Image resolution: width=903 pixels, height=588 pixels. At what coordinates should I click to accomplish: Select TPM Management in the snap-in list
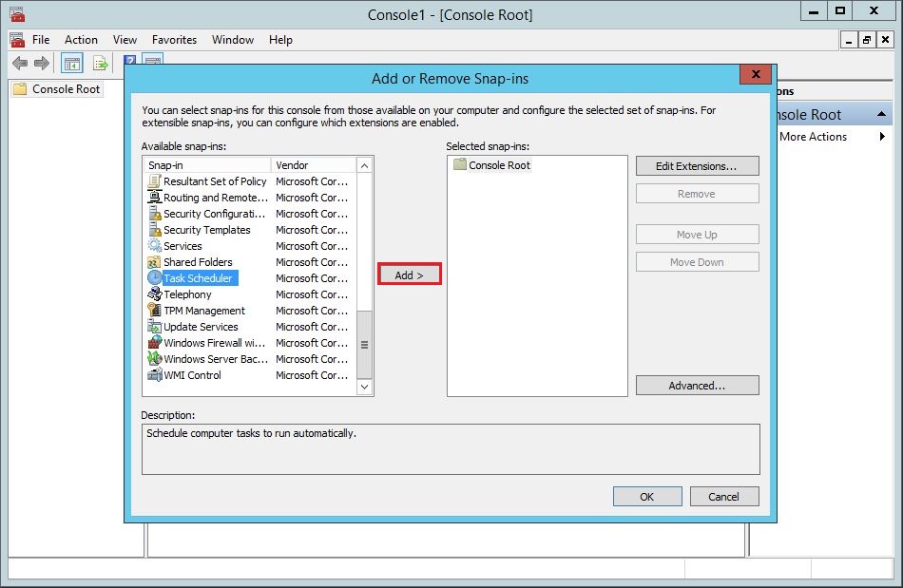(x=251, y=310)
